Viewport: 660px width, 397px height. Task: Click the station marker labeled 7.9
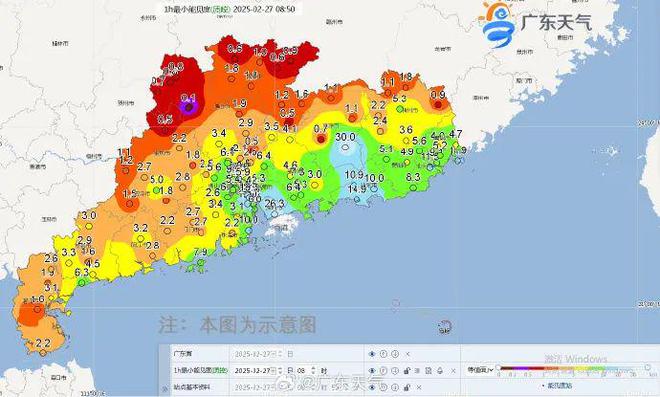pyautogui.click(x=201, y=262)
